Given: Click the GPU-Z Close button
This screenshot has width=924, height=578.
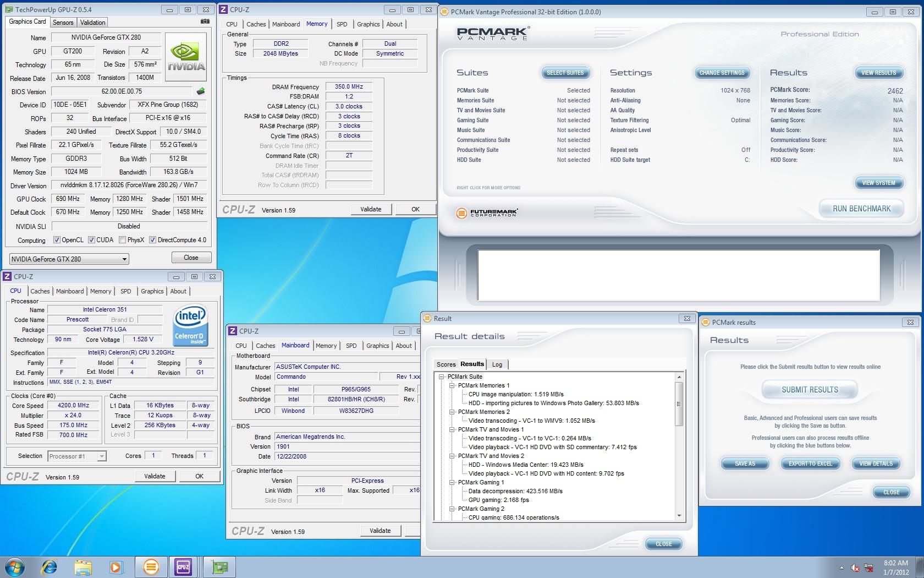Looking at the screenshot, I should (191, 258).
